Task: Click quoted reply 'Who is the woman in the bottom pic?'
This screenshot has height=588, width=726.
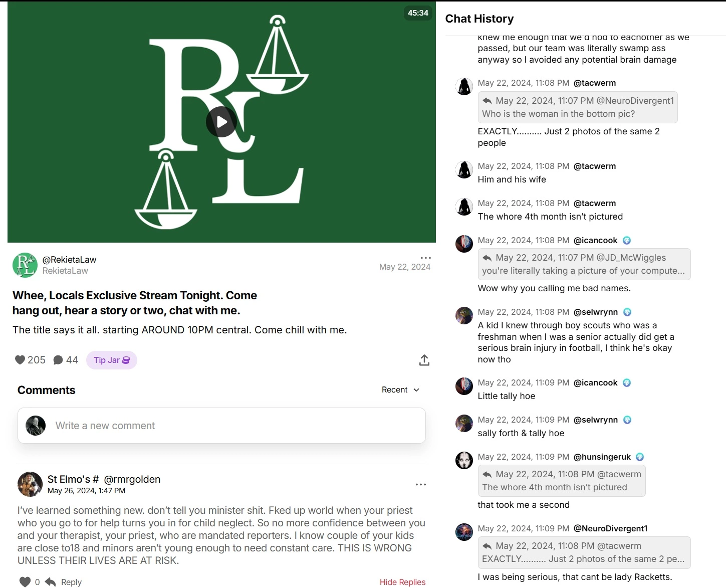Action: pyautogui.click(x=578, y=107)
